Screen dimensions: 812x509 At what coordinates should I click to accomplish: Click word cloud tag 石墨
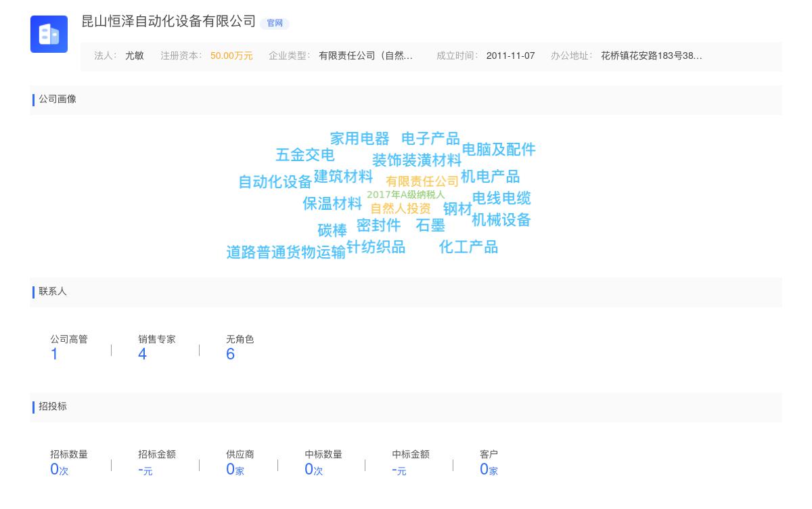pyautogui.click(x=430, y=225)
